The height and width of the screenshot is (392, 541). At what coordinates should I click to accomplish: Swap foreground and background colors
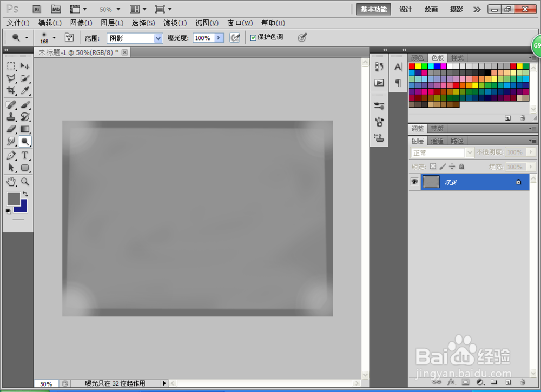tap(25, 194)
